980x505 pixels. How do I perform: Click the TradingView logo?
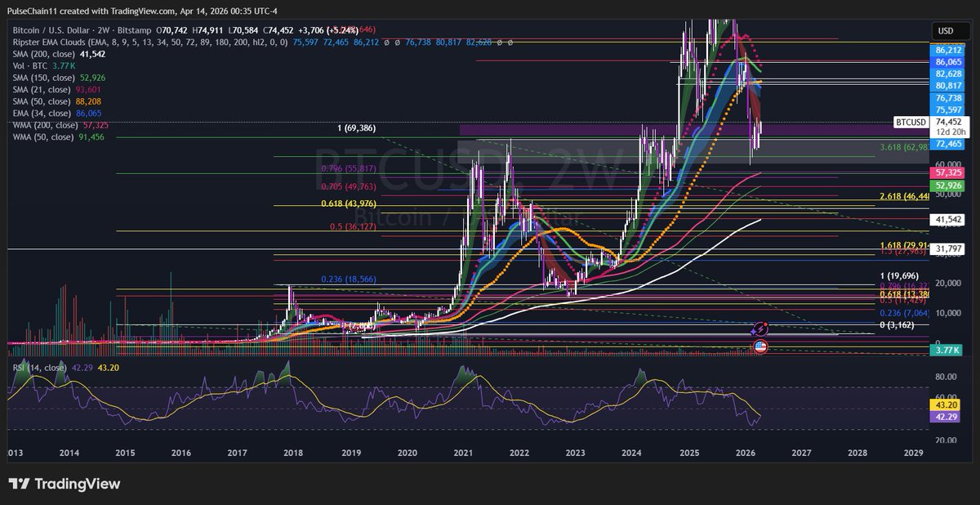[65, 484]
